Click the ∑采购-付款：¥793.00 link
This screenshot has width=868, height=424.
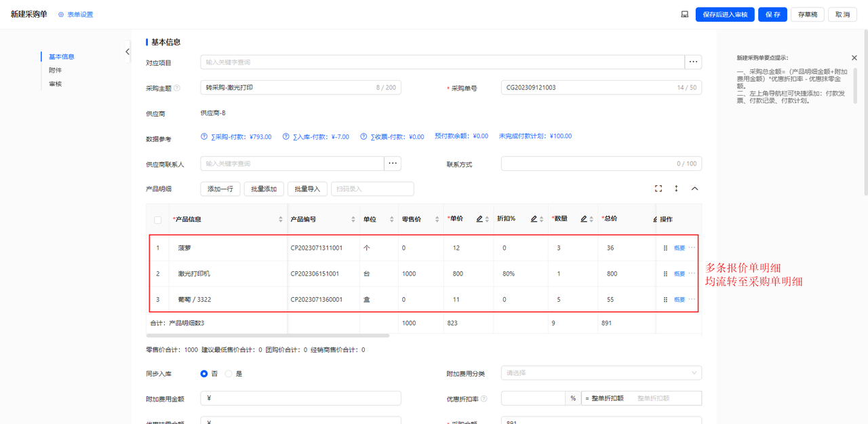241,136
